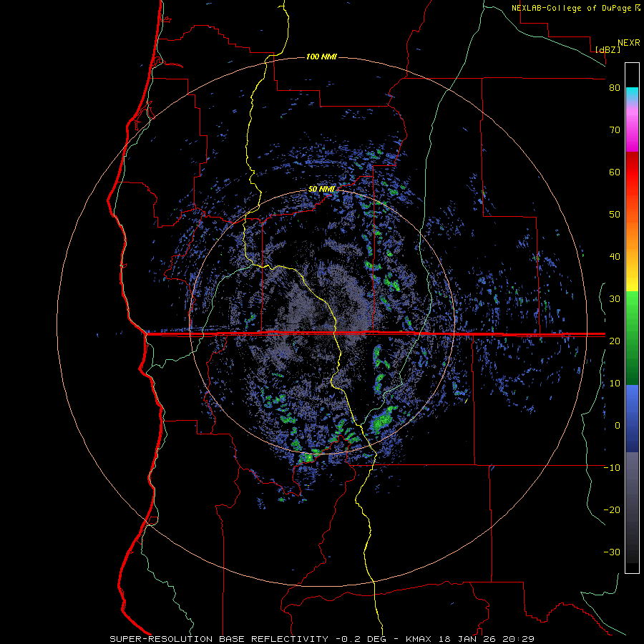Click the -30 value on dBZ scale
Image resolution: width=644 pixels, height=644 pixels.
pyautogui.click(x=612, y=552)
